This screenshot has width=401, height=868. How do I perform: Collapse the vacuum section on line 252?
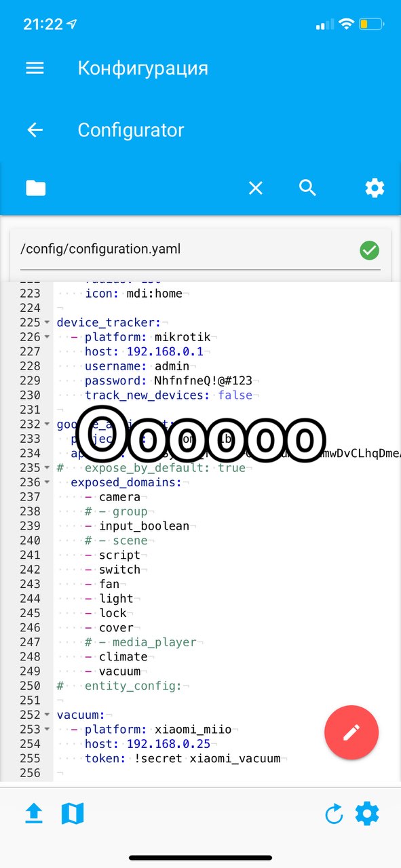point(47,715)
